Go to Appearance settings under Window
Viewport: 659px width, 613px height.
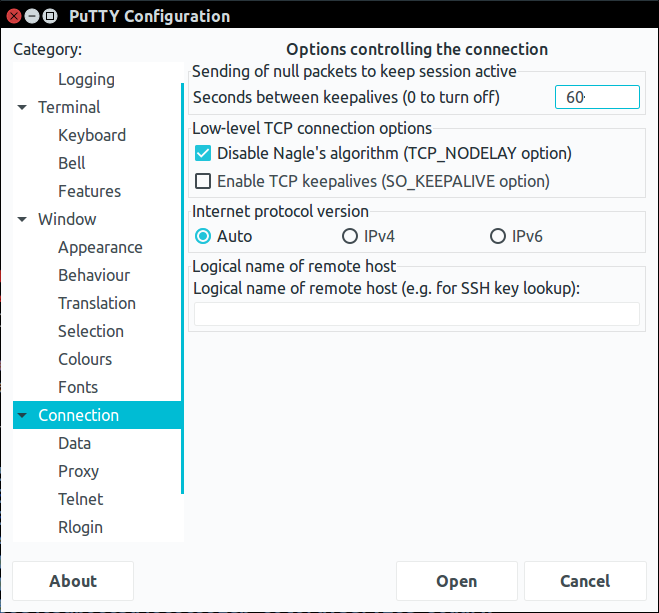[100, 248]
